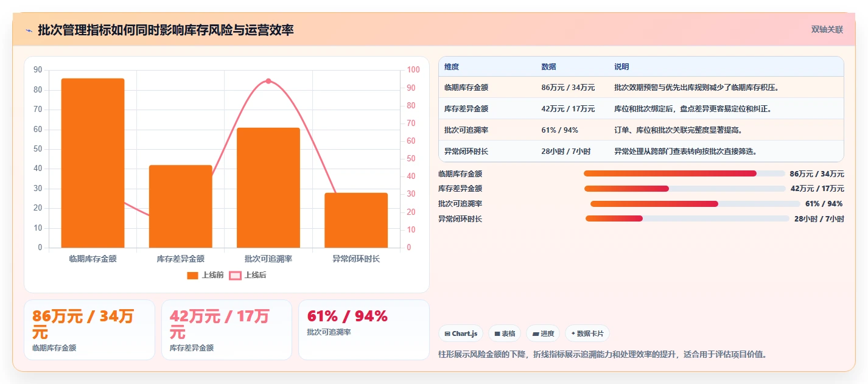Click the 批次可追溯率 label beside its progress bar

click(x=460, y=204)
